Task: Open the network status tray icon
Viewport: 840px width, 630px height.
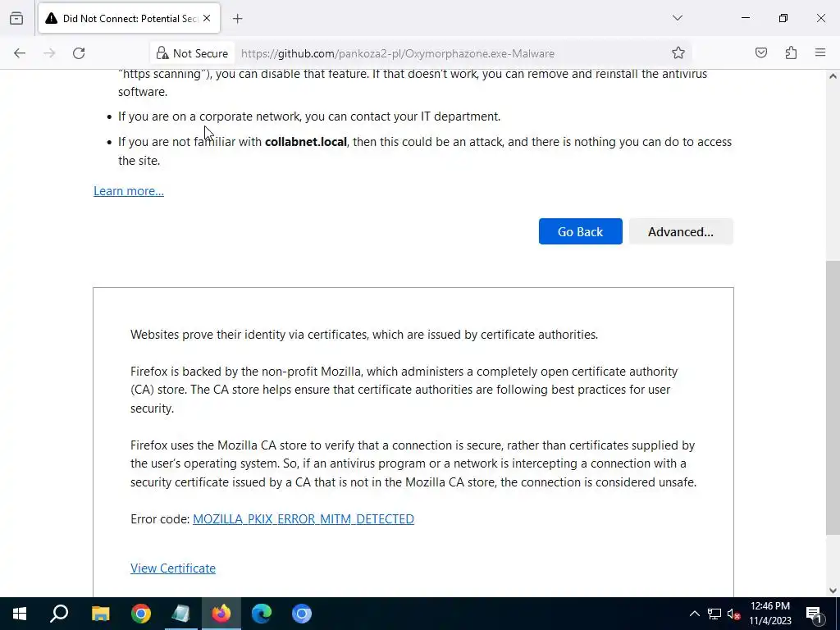Action: click(714, 614)
